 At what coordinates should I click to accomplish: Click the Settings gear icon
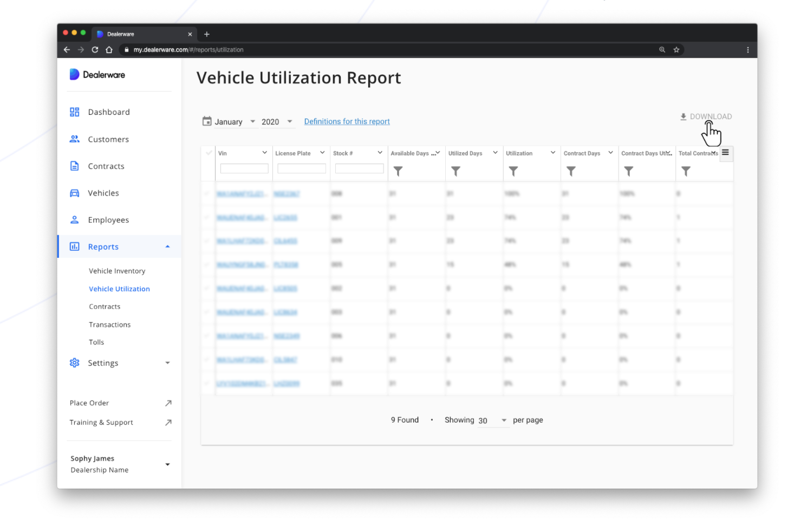(74, 362)
